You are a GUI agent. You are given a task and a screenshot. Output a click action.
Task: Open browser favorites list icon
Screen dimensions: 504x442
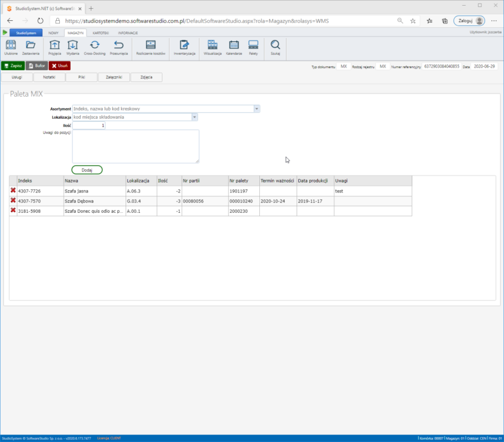[x=430, y=21]
